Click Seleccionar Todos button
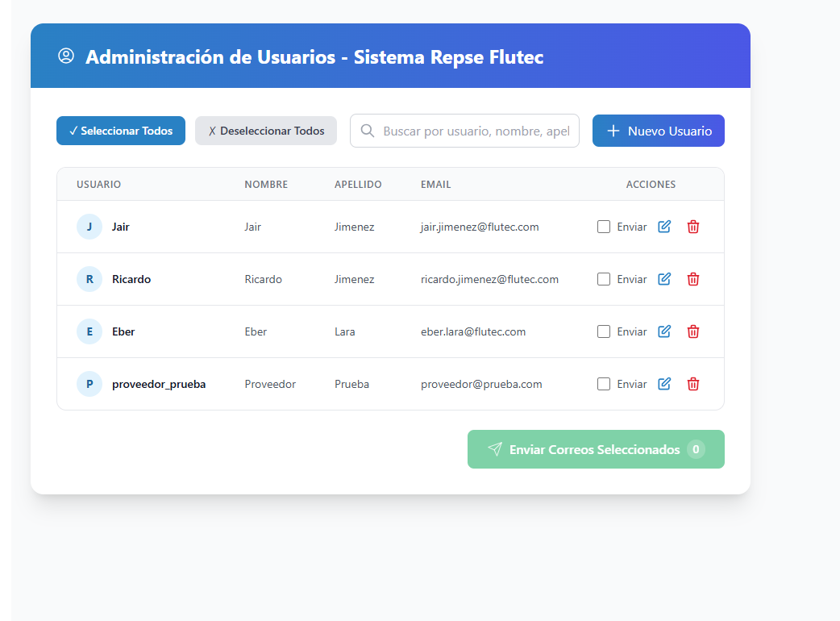The image size is (840, 621). click(x=121, y=131)
